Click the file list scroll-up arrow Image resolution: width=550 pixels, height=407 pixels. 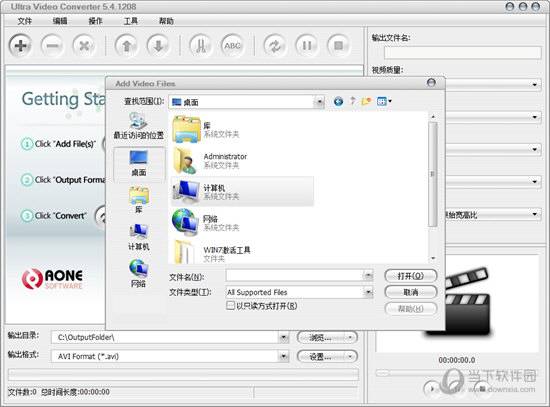tap(433, 116)
